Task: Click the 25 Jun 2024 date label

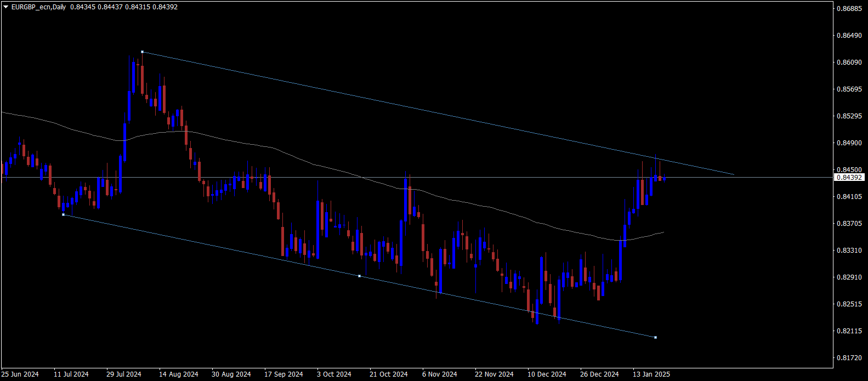Action: tap(20, 374)
